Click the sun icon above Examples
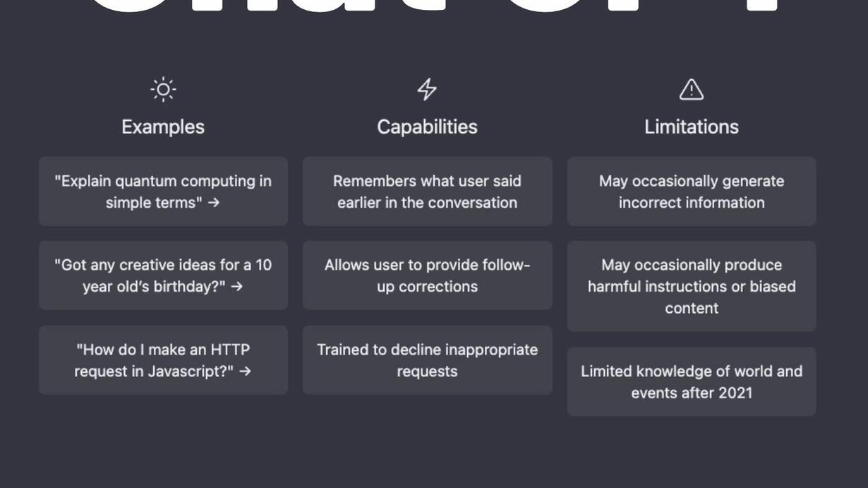 pyautogui.click(x=163, y=90)
